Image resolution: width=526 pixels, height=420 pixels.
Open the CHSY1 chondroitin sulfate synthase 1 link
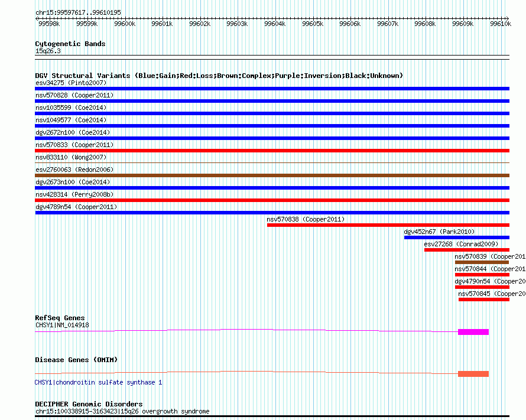coord(98,382)
